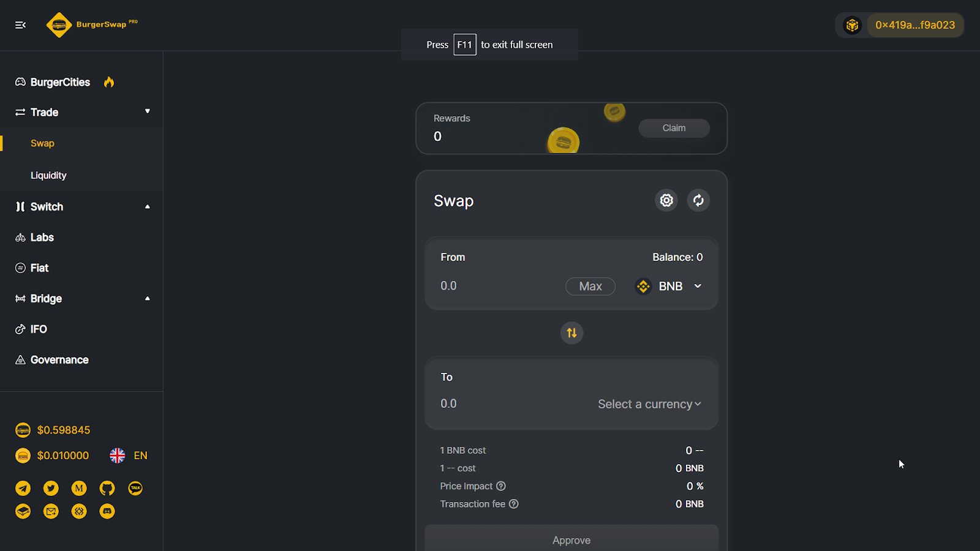The width and height of the screenshot is (980, 551).
Task: Switch From and To tokens
Action: click(x=571, y=333)
